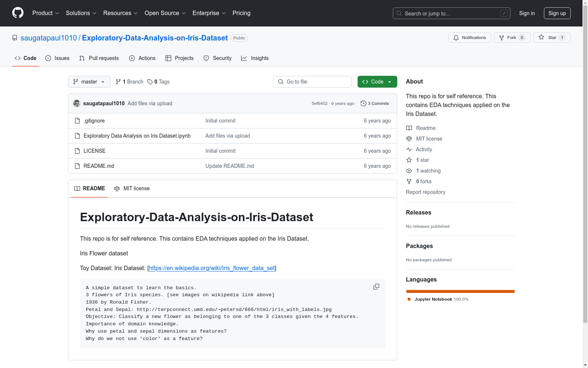Image resolution: width=588 pixels, height=368 pixels.
Task: Open the Jupyter Notebook language link
Action: tap(441, 299)
